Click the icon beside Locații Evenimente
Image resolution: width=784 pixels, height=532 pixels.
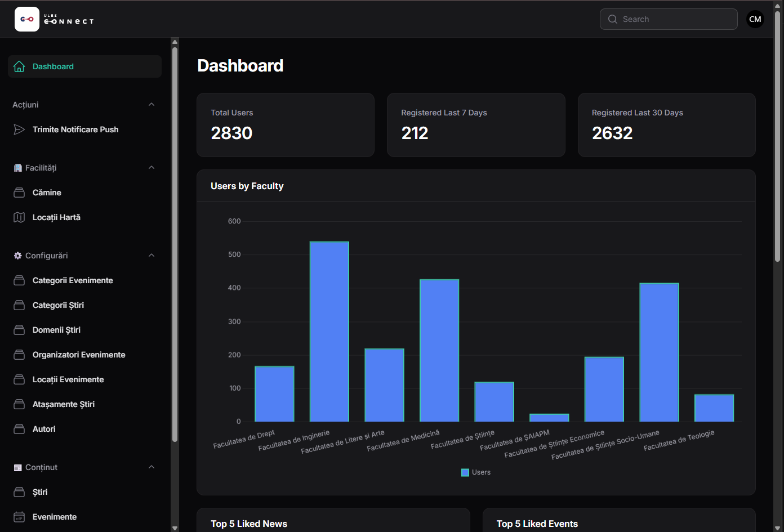tap(19, 379)
